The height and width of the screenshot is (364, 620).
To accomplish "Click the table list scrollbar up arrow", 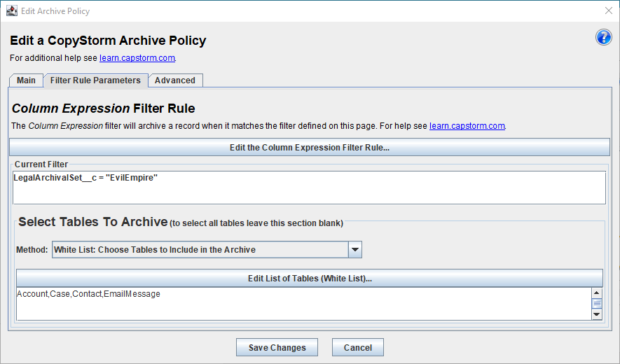I will tap(597, 293).
